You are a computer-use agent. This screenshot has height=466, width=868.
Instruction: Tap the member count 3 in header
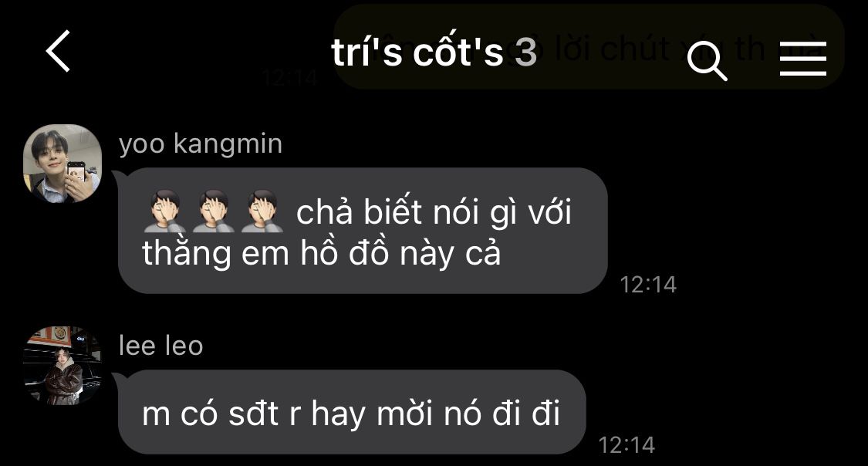(x=526, y=52)
